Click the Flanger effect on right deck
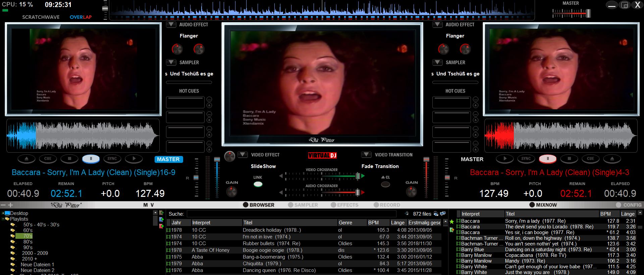The image size is (644, 275). coord(455,36)
